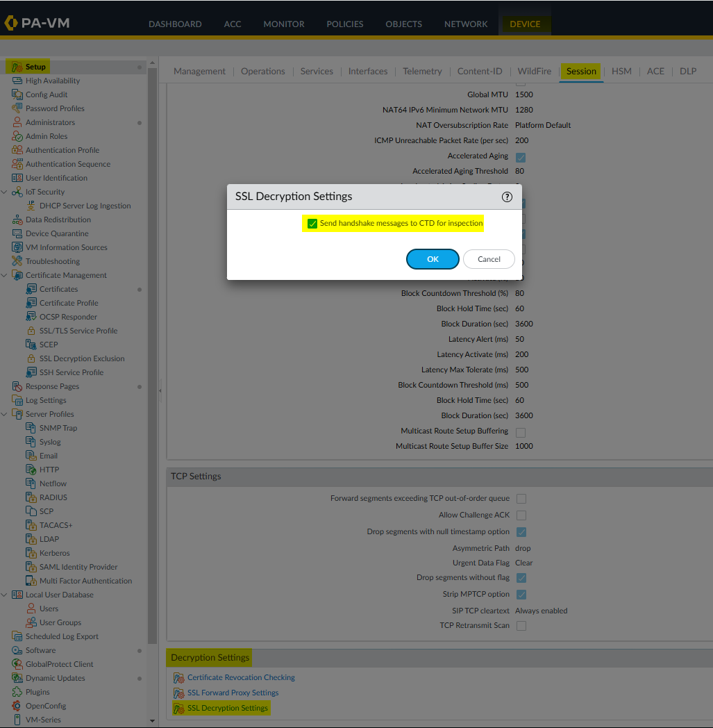Collapse the Local User Database node
This screenshot has height=728, width=713.
tap(4, 595)
